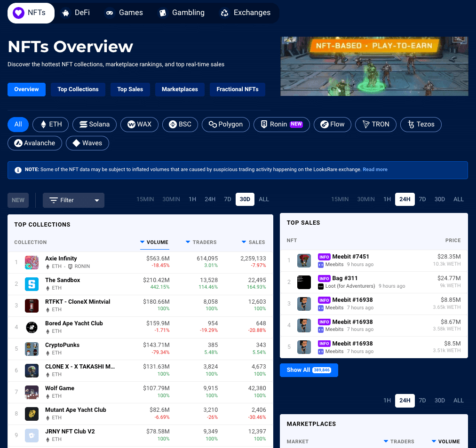Click the $28.35M price of Meebit #7451
The height and width of the screenshot is (448, 476).
(449, 257)
